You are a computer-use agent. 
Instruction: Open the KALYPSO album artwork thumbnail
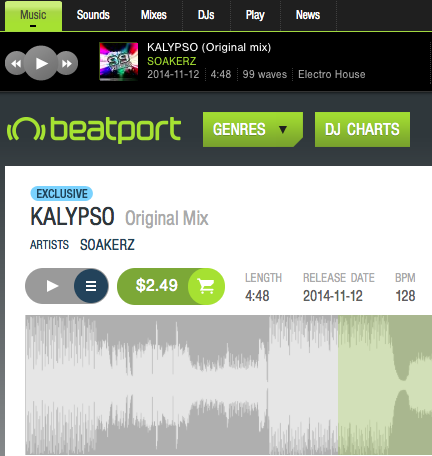[x=119, y=61]
